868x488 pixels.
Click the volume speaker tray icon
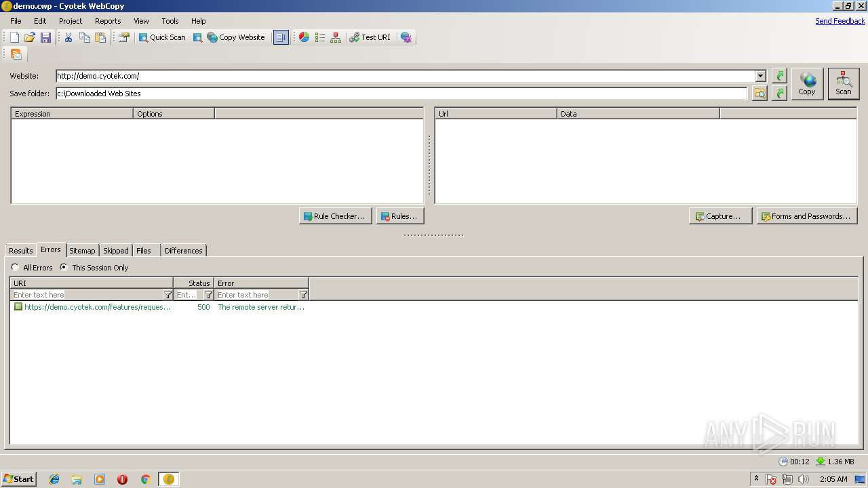click(804, 479)
